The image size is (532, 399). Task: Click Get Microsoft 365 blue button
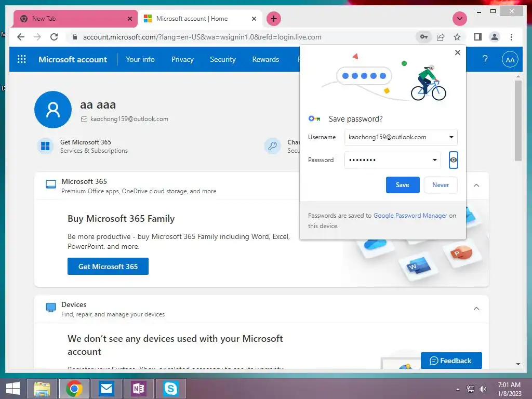pos(108,267)
